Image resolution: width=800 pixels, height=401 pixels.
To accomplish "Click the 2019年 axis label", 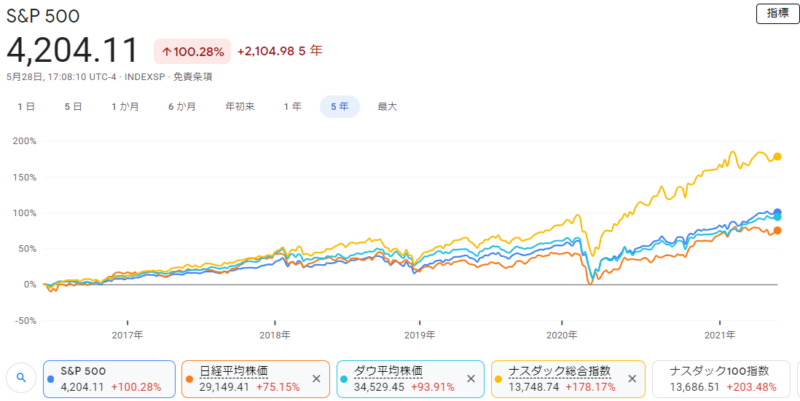I will point(419,335).
